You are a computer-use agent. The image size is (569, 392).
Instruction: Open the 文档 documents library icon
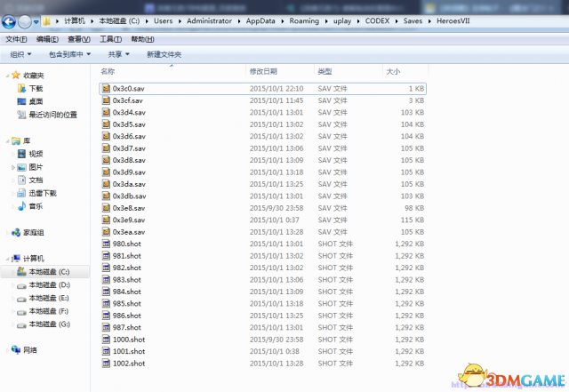point(21,180)
